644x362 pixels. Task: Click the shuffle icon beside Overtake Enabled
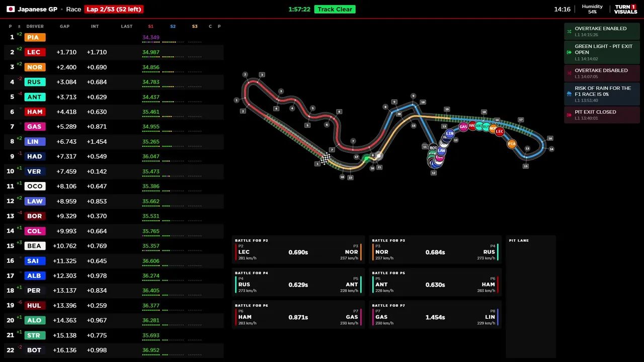point(569,31)
